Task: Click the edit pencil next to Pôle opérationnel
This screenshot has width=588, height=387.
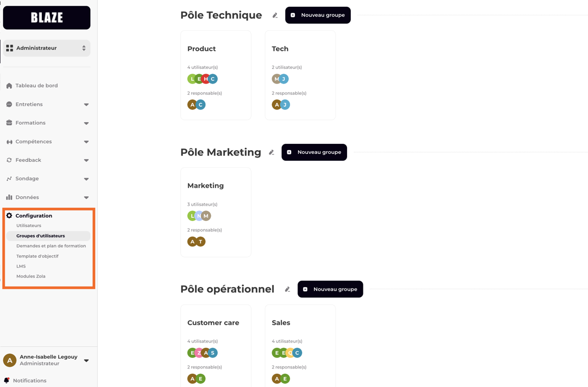Action: [287, 289]
